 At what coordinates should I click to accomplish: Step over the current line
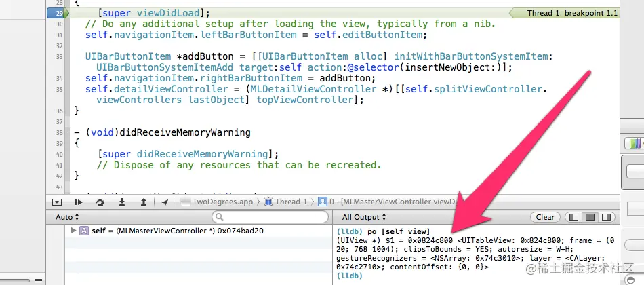pos(100,202)
